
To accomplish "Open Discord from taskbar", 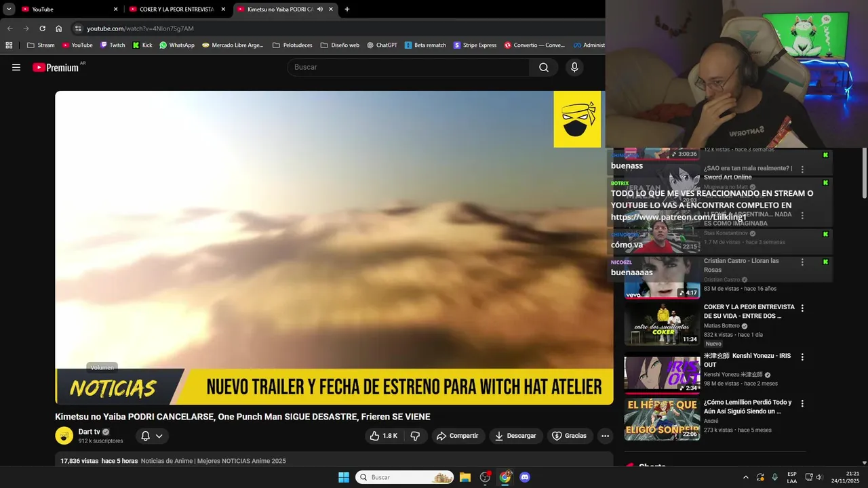I will [524, 477].
